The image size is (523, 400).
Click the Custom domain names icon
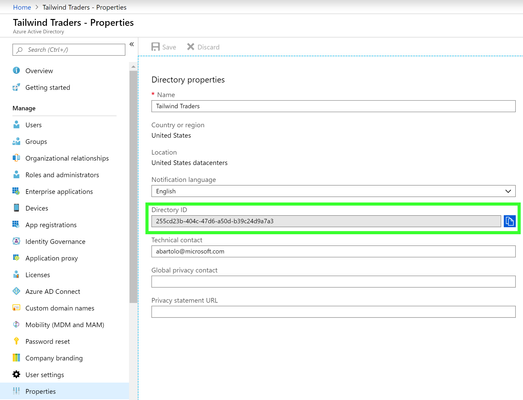(x=16, y=308)
